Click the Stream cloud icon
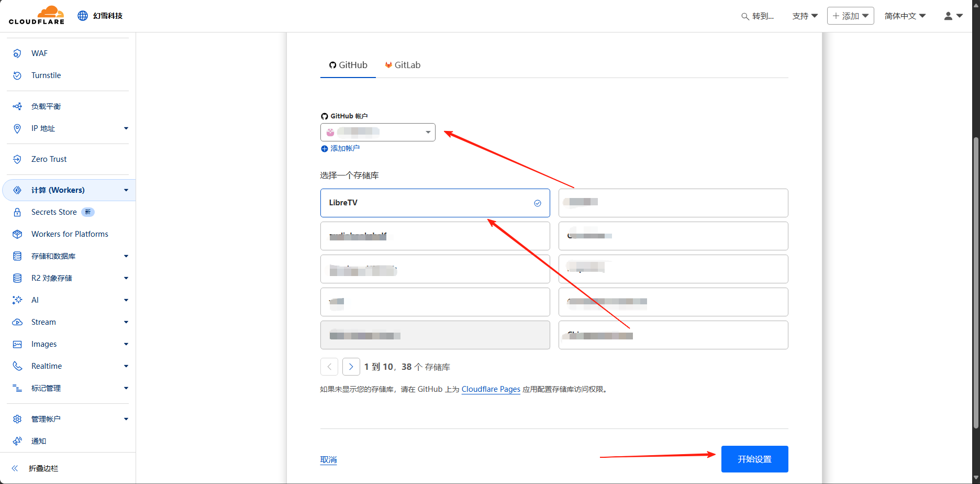980x484 pixels. point(17,322)
